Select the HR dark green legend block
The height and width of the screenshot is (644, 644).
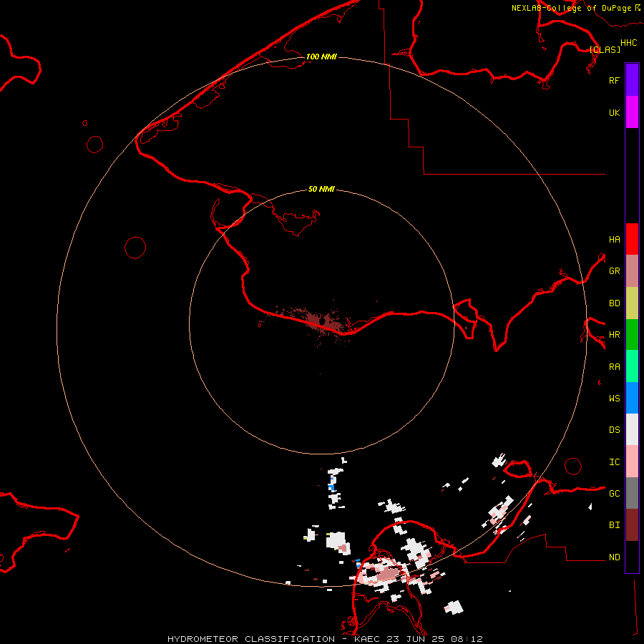click(x=632, y=335)
